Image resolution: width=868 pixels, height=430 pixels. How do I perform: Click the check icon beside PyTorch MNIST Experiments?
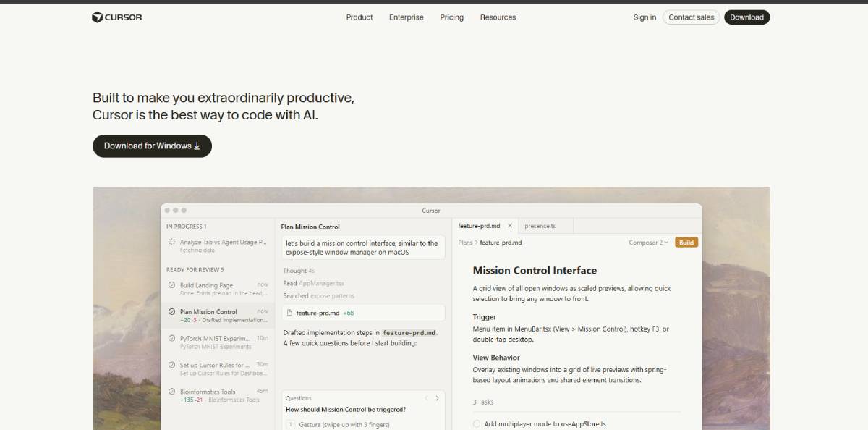point(171,338)
